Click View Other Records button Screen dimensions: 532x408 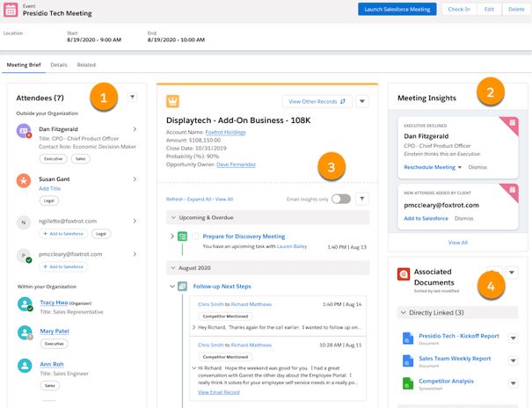(x=317, y=101)
